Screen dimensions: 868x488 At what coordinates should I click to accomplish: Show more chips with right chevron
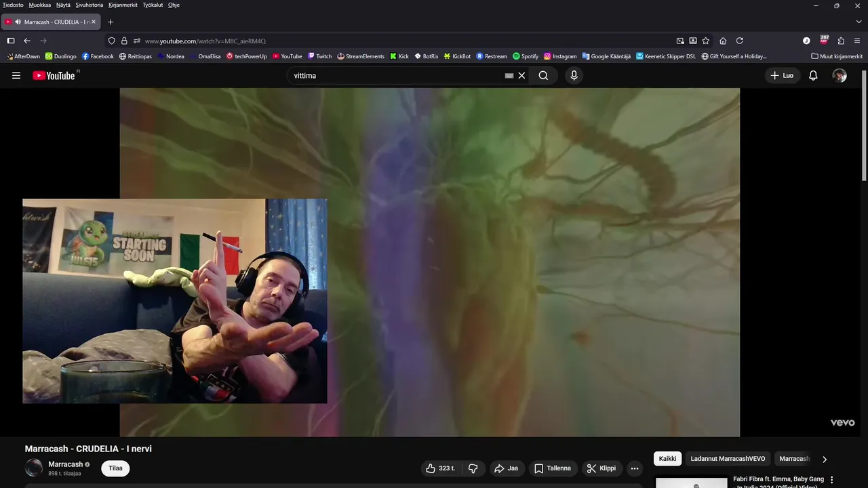point(825,459)
